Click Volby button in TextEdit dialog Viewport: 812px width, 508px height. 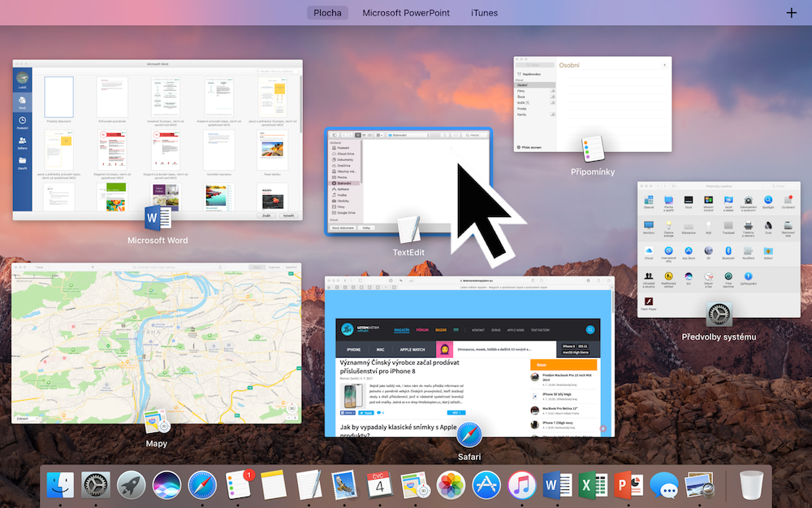click(366, 228)
